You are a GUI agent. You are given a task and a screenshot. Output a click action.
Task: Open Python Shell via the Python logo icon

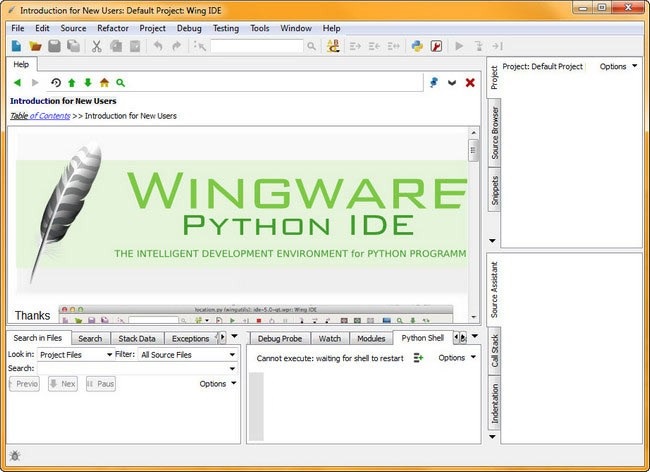pyautogui.click(x=417, y=46)
